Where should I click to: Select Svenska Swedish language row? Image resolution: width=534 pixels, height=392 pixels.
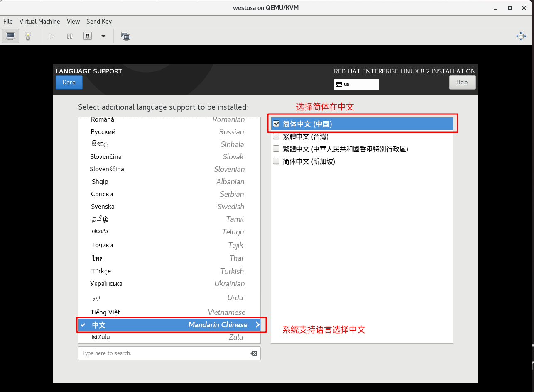[x=169, y=207]
